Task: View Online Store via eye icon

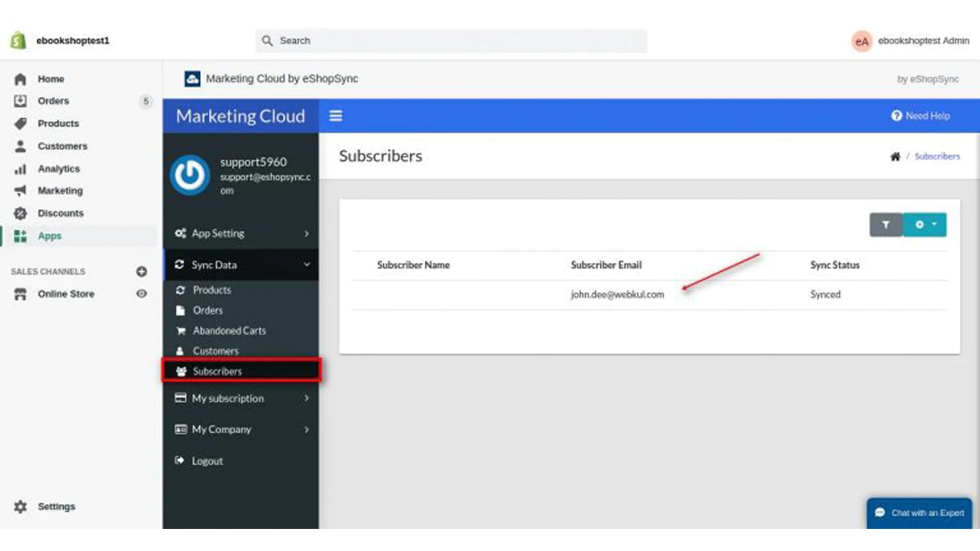Action: [141, 294]
